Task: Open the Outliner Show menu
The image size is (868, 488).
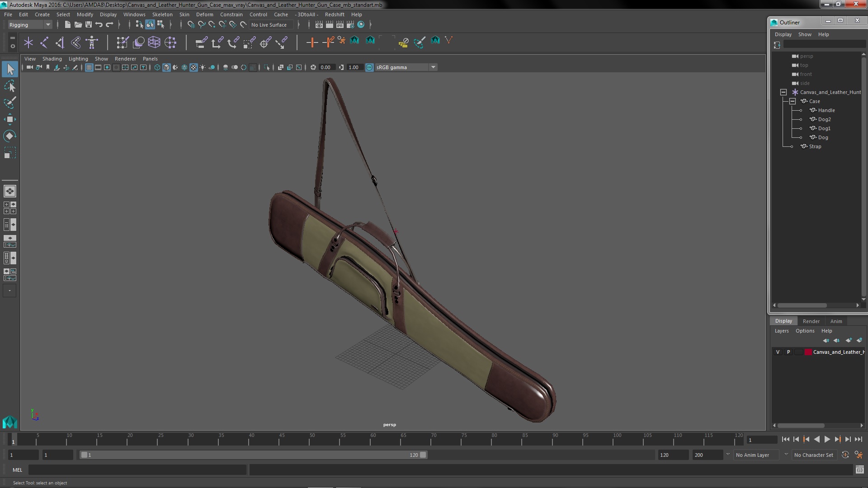Action: (x=805, y=34)
